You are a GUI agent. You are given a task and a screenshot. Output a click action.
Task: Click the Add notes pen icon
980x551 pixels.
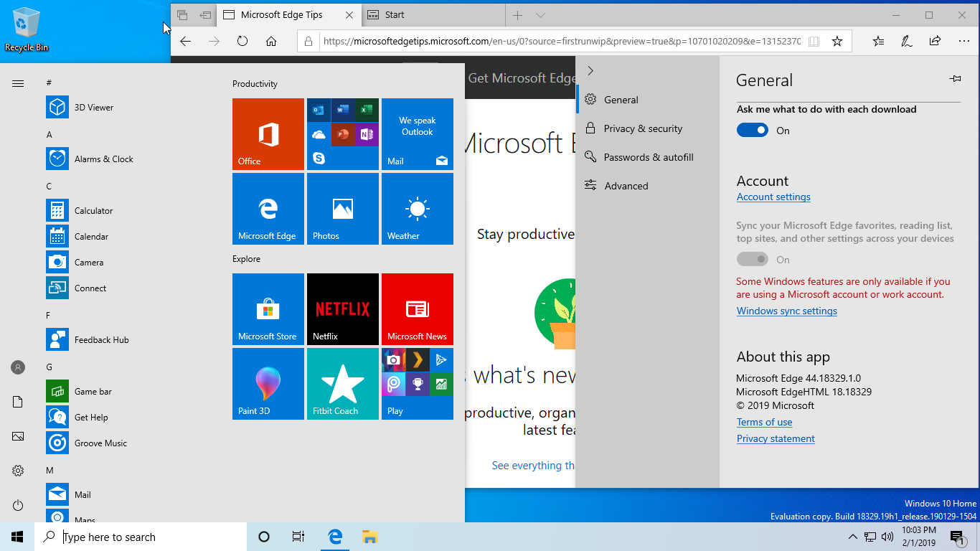tap(907, 42)
